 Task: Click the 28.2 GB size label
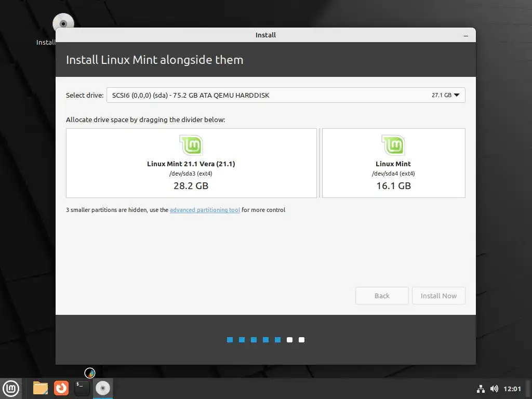(191, 186)
